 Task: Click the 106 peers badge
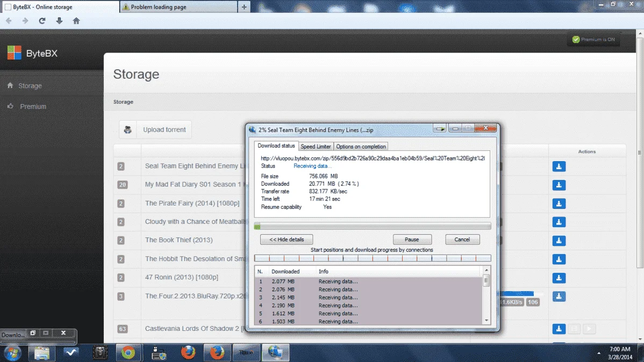[533, 302]
